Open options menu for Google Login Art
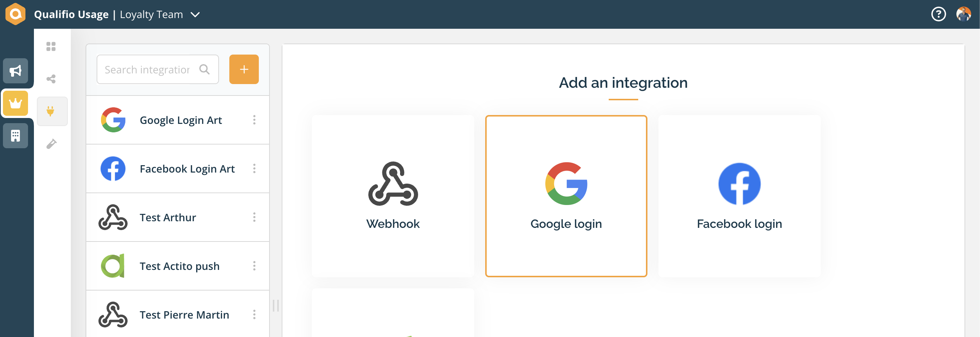 click(254, 120)
